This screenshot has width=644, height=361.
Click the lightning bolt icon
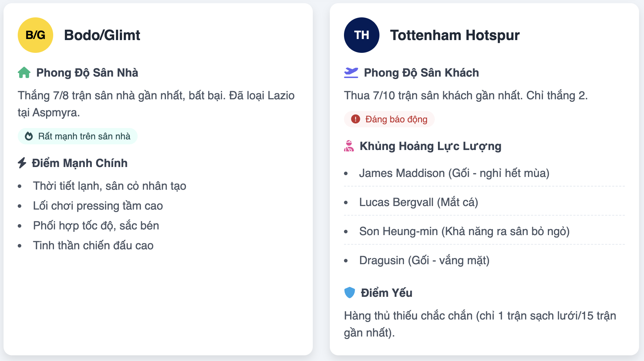(x=22, y=163)
